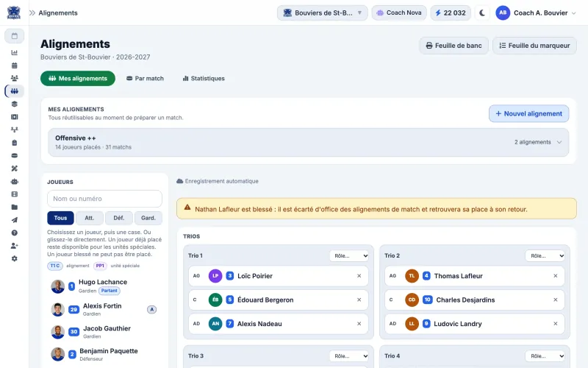The image size is (588, 368).
Task: Select player Alexis Fortin
Action: [104, 309]
